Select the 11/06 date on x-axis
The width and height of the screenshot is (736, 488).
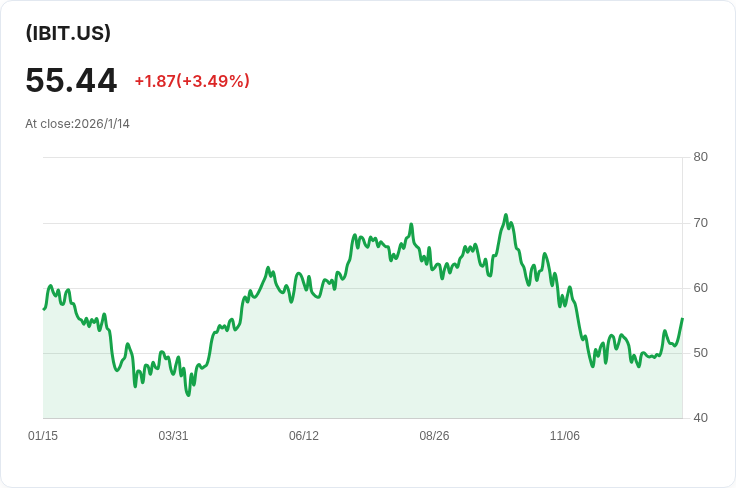(x=565, y=436)
